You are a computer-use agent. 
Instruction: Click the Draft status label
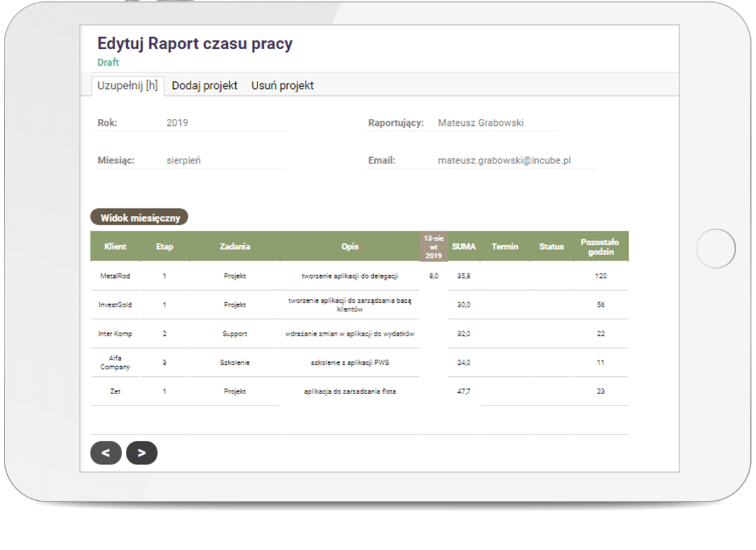click(108, 63)
